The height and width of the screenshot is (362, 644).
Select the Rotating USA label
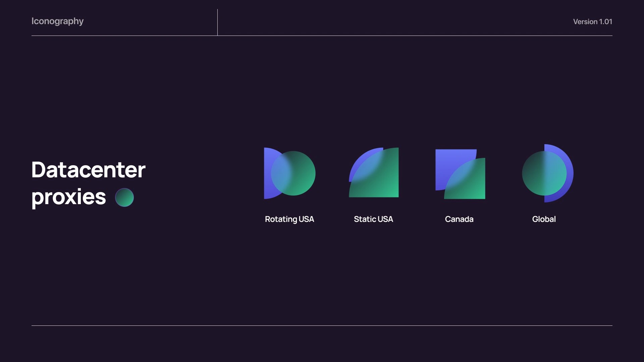tap(289, 219)
